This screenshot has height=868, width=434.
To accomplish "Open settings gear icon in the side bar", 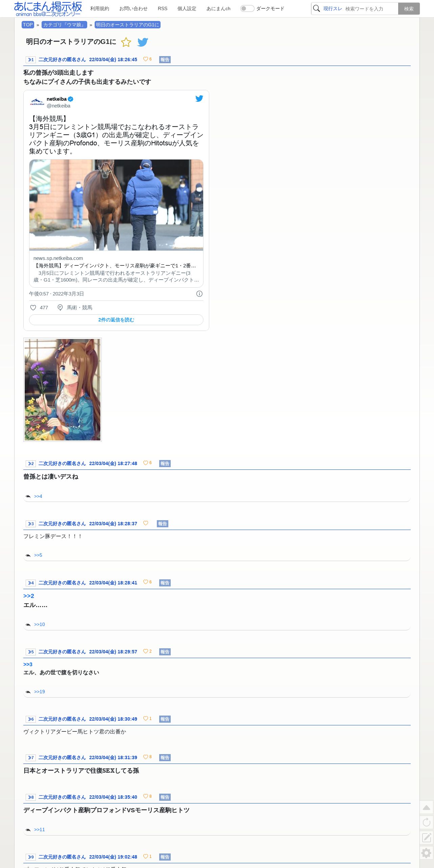I will tap(427, 853).
